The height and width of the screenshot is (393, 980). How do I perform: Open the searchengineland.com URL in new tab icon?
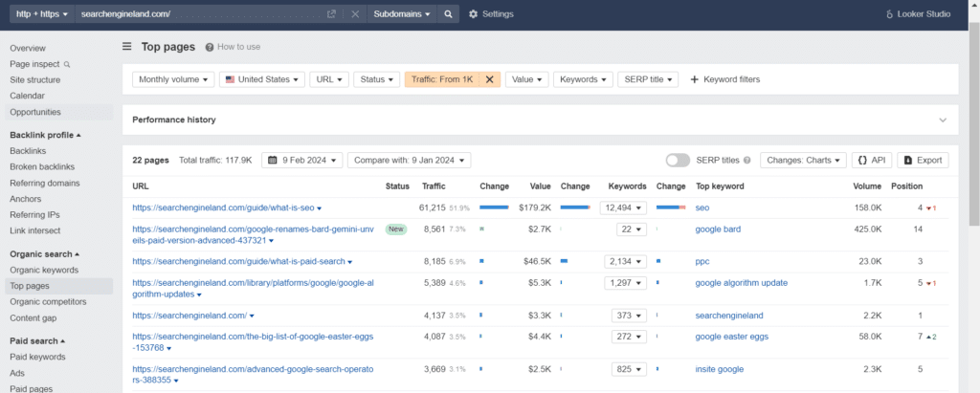click(x=332, y=13)
